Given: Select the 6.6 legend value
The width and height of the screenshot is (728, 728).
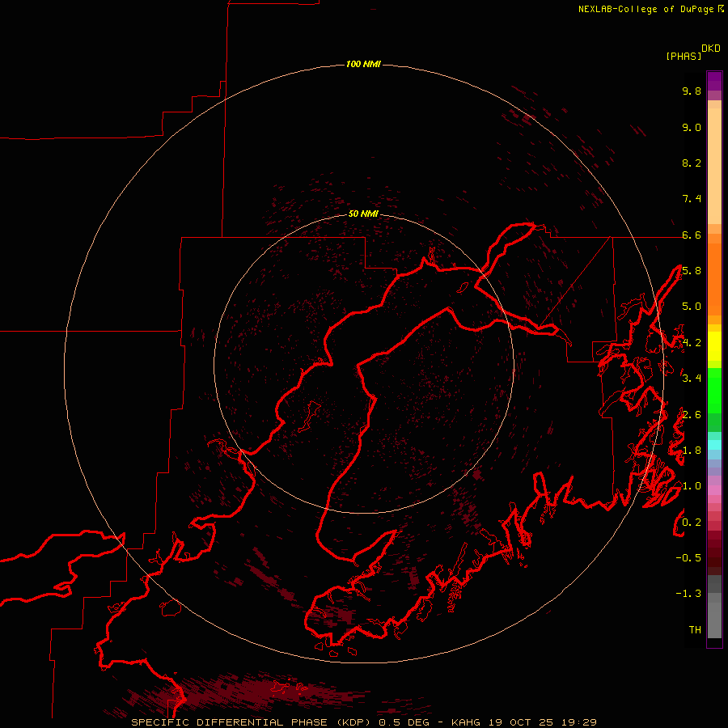Looking at the screenshot, I should pyautogui.click(x=692, y=235).
